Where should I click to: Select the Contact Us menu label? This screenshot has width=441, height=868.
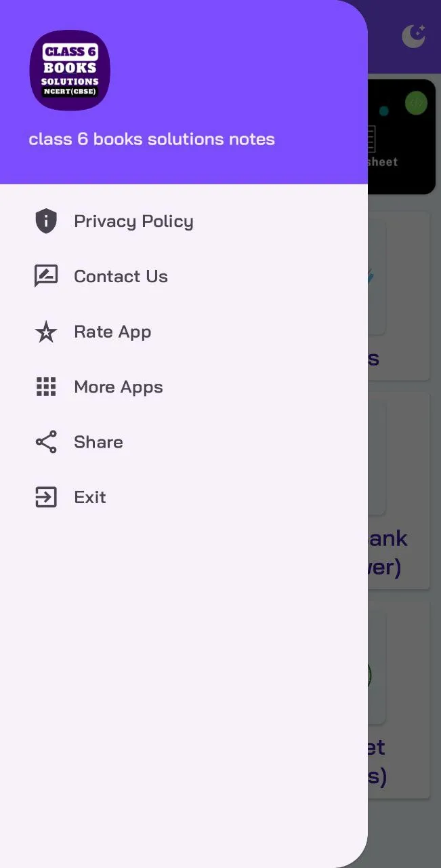[x=121, y=276]
